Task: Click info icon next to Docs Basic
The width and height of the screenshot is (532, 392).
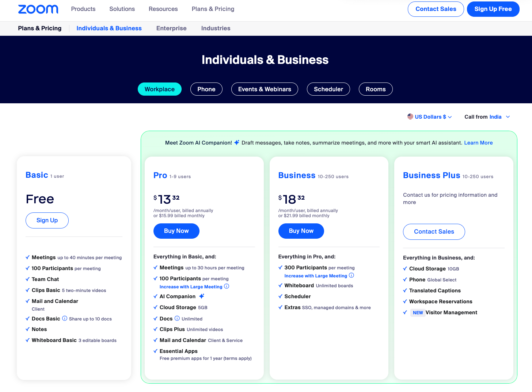Action: click(x=65, y=318)
